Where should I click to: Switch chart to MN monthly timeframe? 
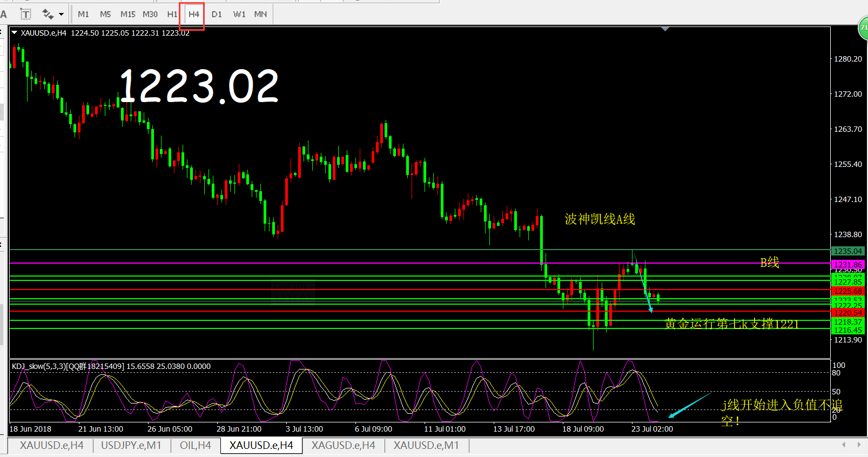click(260, 14)
